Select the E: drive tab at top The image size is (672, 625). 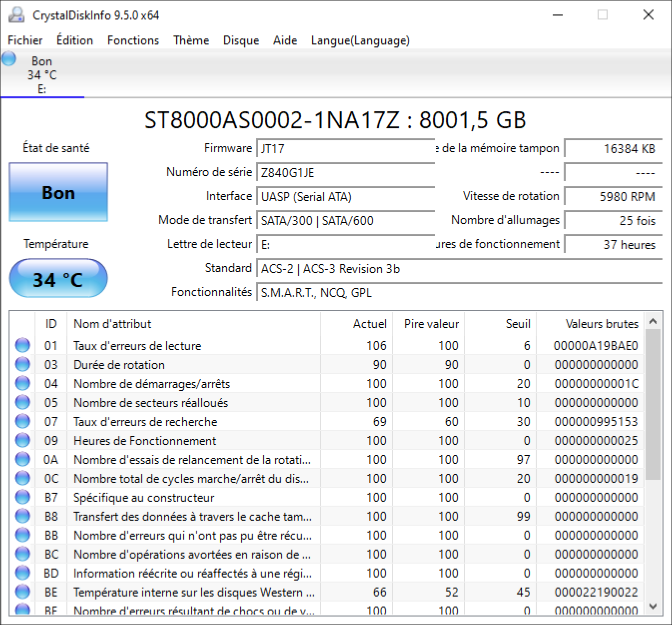coord(42,75)
